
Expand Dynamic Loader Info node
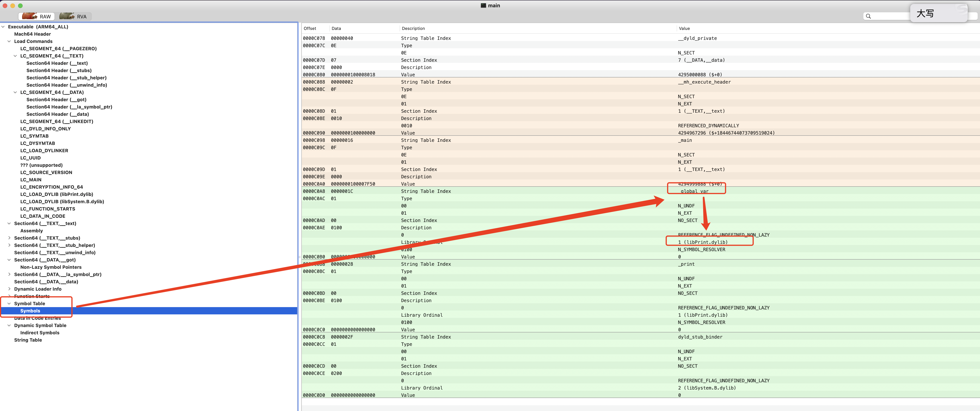click(x=9, y=289)
